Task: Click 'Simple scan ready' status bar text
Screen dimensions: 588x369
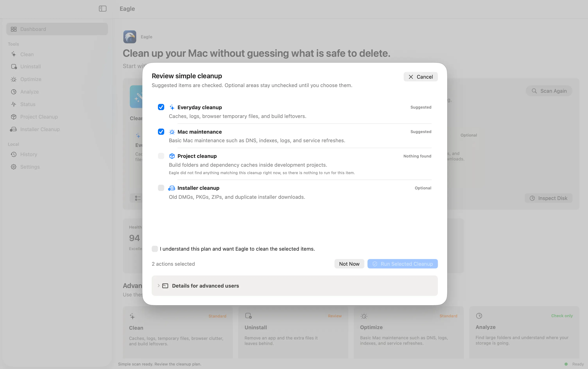Action: tap(160, 364)
